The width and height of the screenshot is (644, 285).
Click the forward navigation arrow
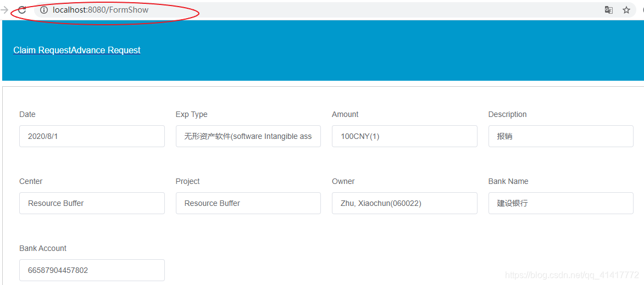(x=4, y=10)
